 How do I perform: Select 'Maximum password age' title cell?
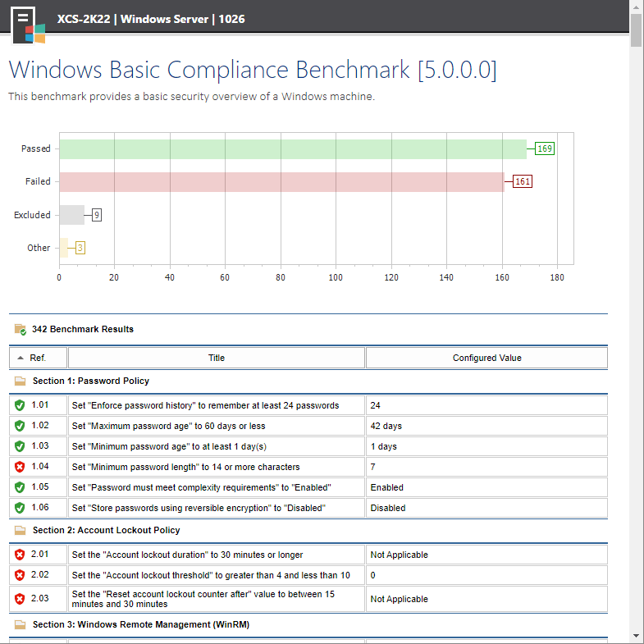pos(217,426)
